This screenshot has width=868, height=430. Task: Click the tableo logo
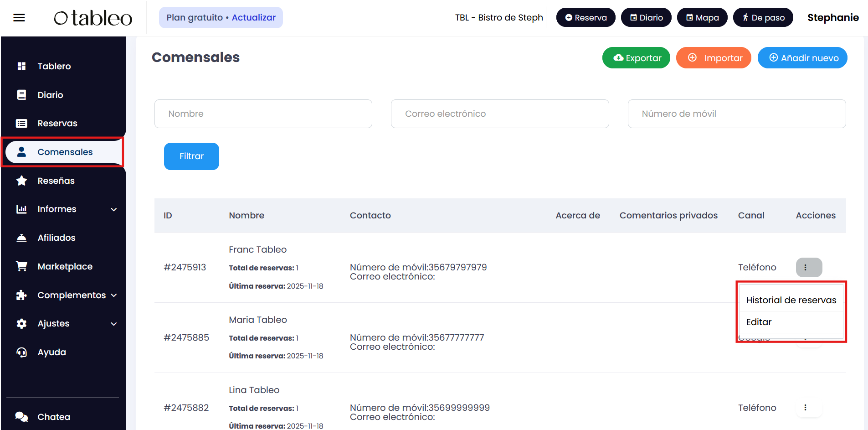click(93, 18)
